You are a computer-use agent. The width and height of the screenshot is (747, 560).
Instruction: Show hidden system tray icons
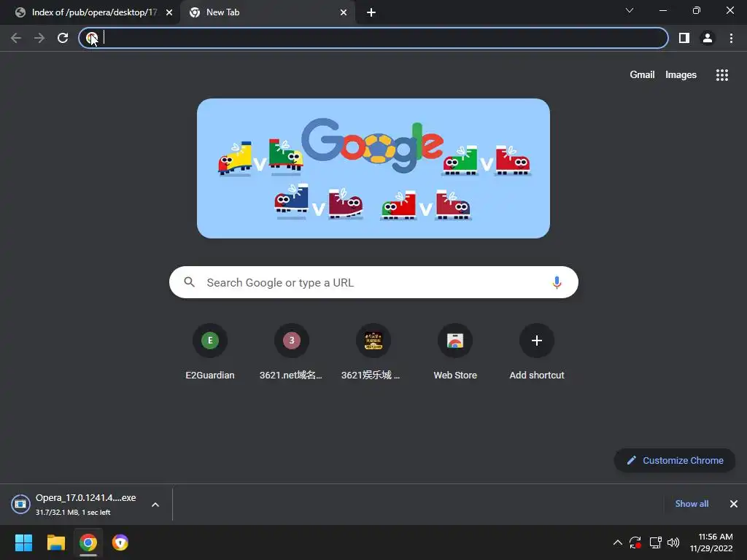click(617, 542)
